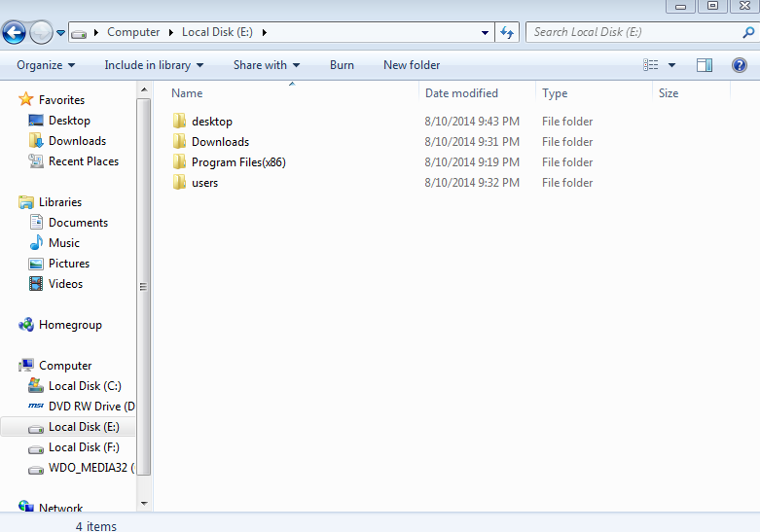The width and height of the screenshot is (760, 532).
Task: Select Local Disk (E:) breadcrumb segment
Action: pos(217,32)
